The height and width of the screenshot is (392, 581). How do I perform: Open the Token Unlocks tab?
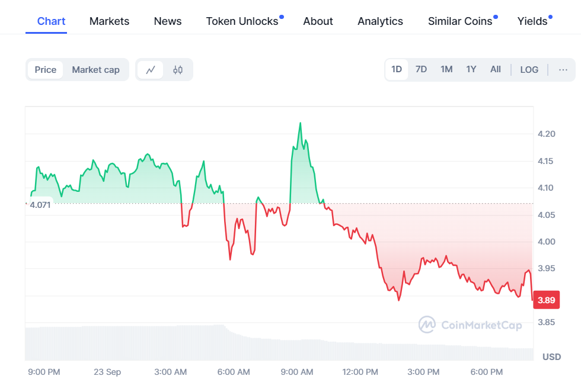click(242, 21)
